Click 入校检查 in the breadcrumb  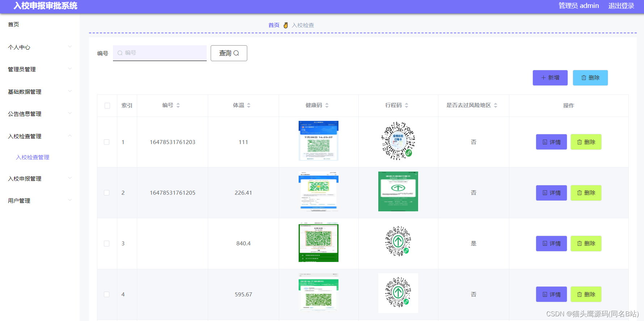[x=303, y=25]
